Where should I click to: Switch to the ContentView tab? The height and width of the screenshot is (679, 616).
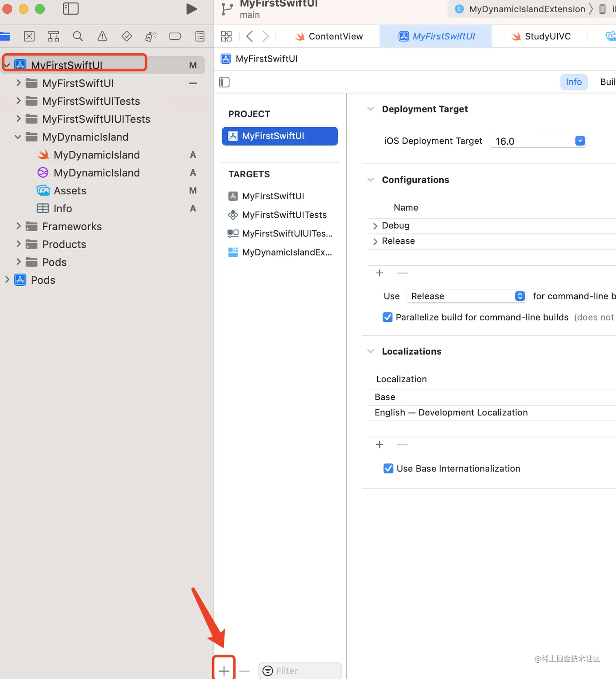pyautogui.click(x=328, y=36)
